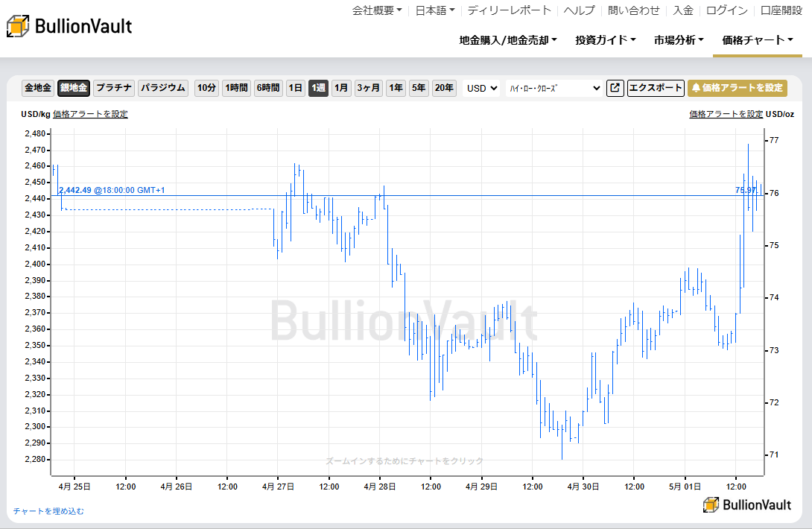Open the USD currency dropdown
This screenshot has width=812, height=529.
(x=482, y=88)
